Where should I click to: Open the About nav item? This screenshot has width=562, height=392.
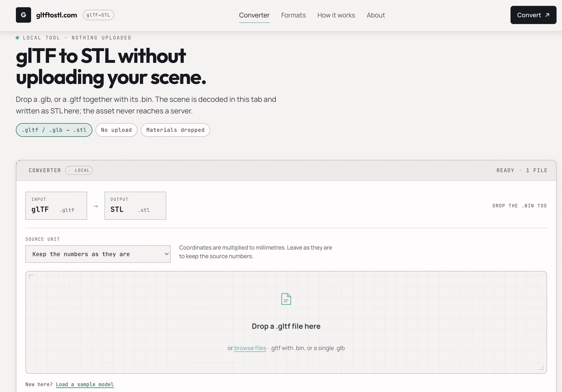tap(376, 15)
